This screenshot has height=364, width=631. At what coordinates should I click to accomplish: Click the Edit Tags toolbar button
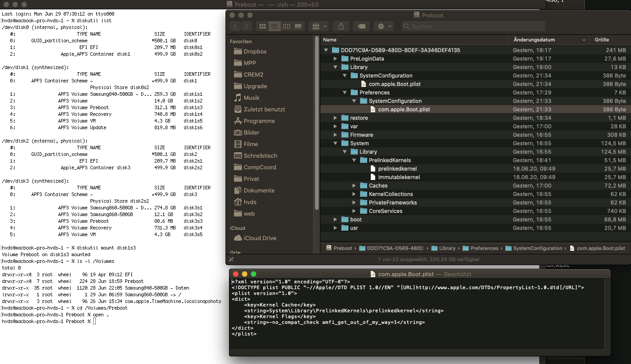pyautogui.click(x=361, y=26)
